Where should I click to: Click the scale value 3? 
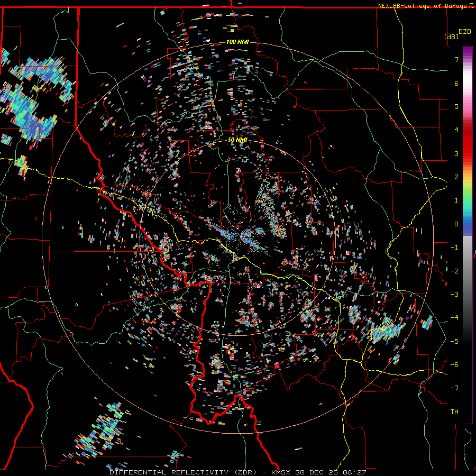[x=456, y=153]
